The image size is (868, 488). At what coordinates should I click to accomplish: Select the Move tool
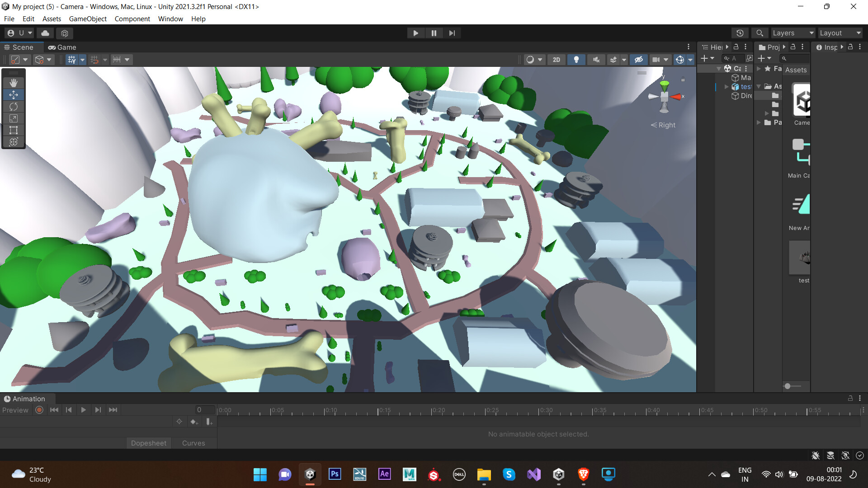point(13,94)
